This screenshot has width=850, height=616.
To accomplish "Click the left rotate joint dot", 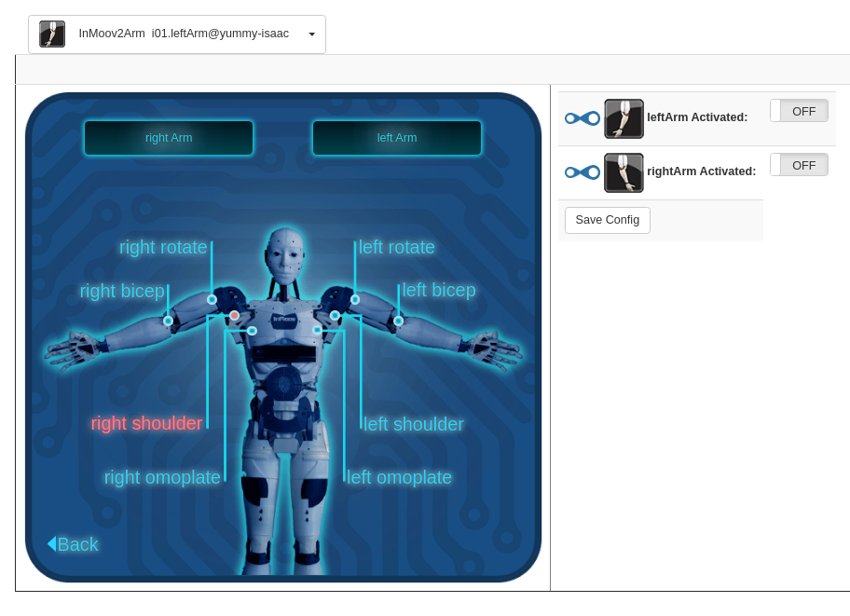I will [x=355, y=299].
